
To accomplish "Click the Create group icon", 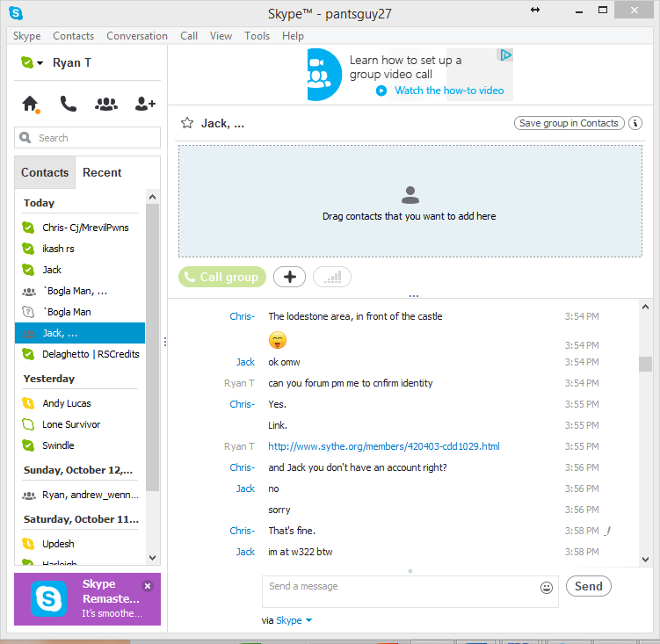I will (x=106, y=104).
